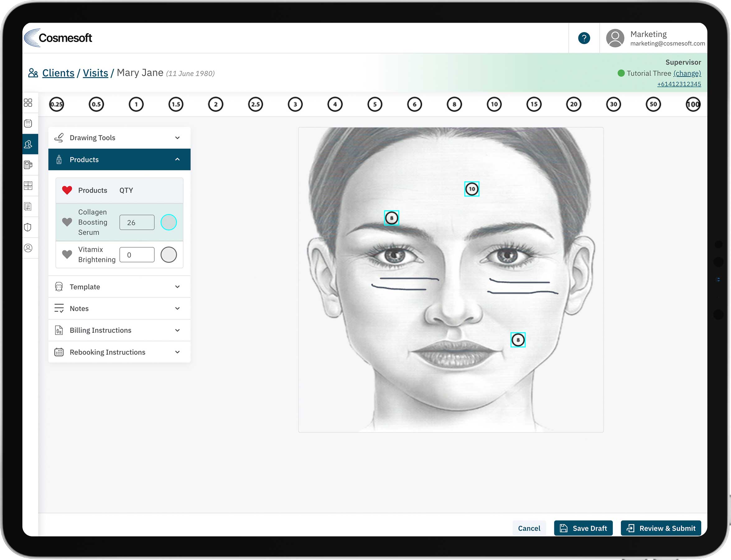
Task: Open the dashboard grid sidebar icon
Action: [x=28, y=103]
